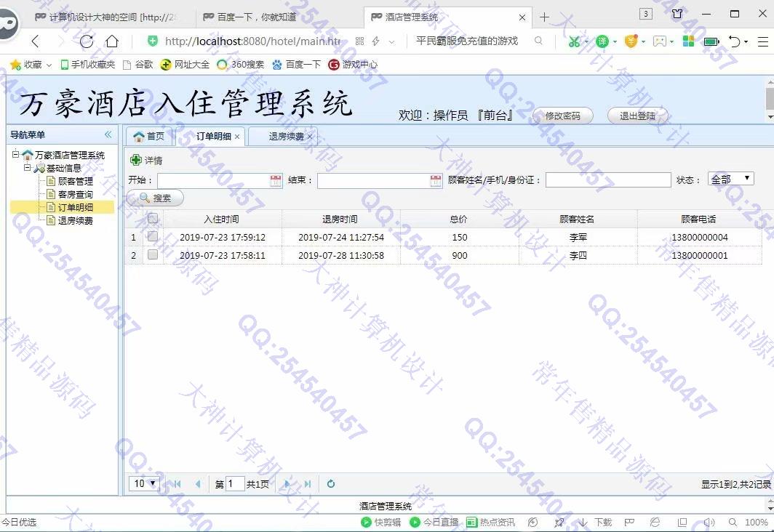Screen dimensions: 774x532
Task: Click the browser undo/restore arrow icon
Action: click(734, 41)
